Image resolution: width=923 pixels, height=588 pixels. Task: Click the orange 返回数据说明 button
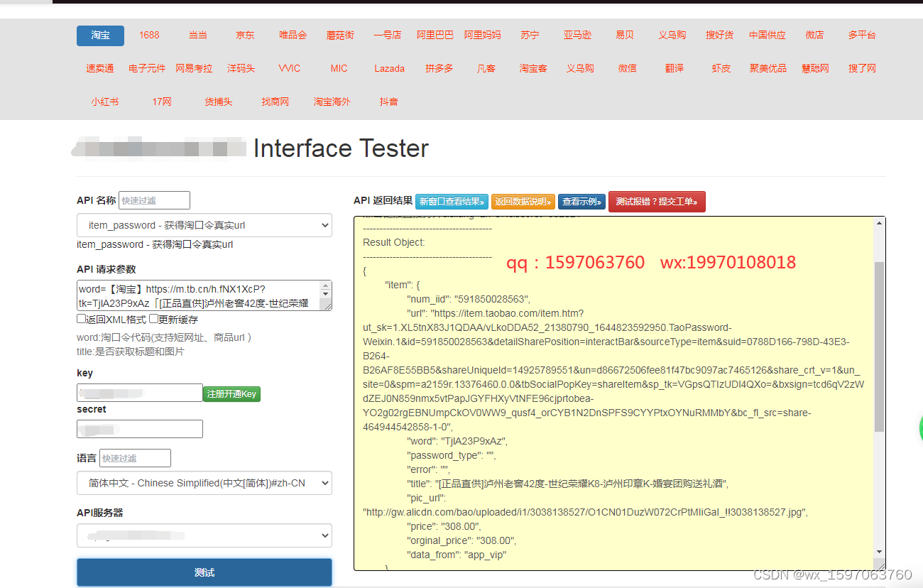coord(523,202)
